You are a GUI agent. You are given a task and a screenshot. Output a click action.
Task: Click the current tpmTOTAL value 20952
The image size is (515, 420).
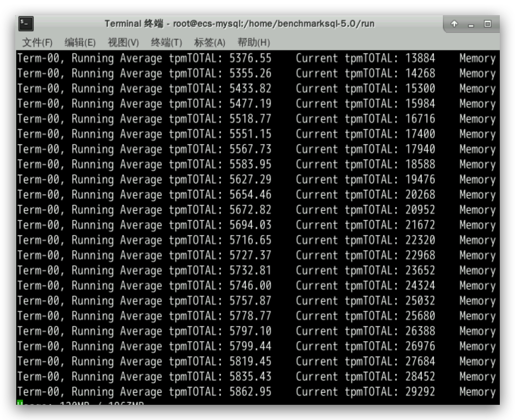click(x=420, y=210)
